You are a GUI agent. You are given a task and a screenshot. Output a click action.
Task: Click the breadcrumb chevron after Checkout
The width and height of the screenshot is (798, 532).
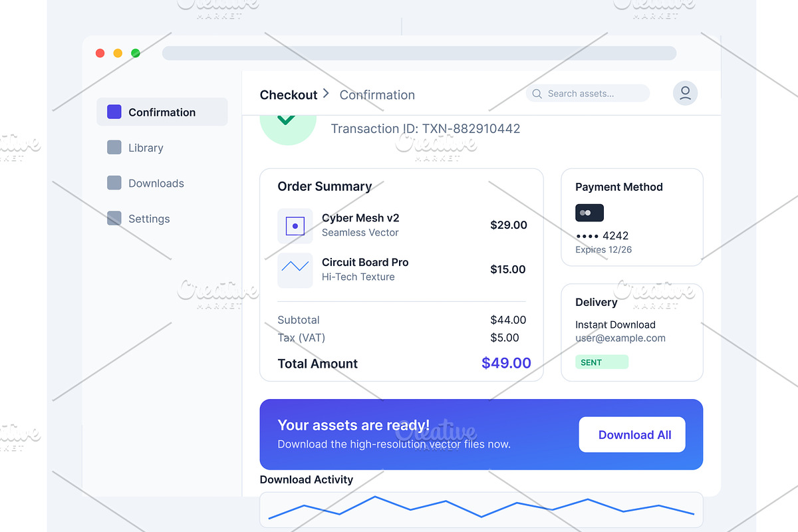(326, 94)
